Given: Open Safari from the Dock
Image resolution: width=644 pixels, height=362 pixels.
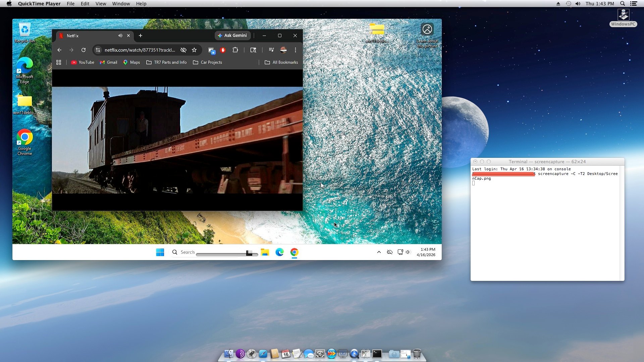Looking at the screenshot, I should coord(263,354).
